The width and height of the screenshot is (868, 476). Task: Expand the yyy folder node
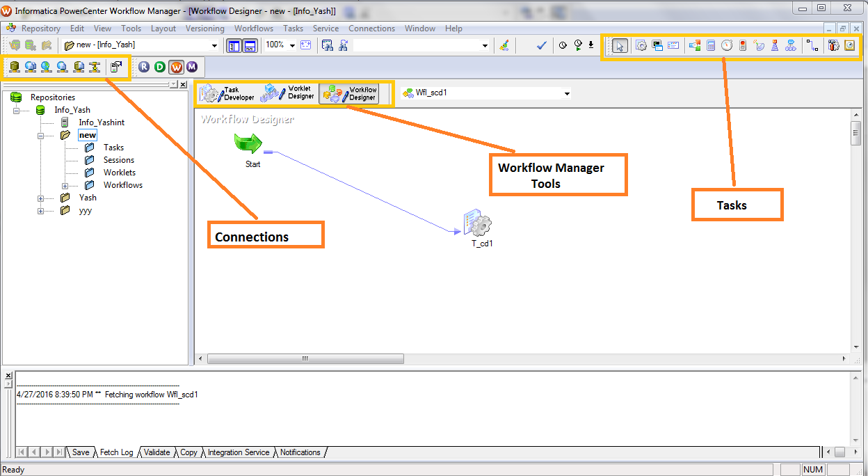tap(40, 210)
